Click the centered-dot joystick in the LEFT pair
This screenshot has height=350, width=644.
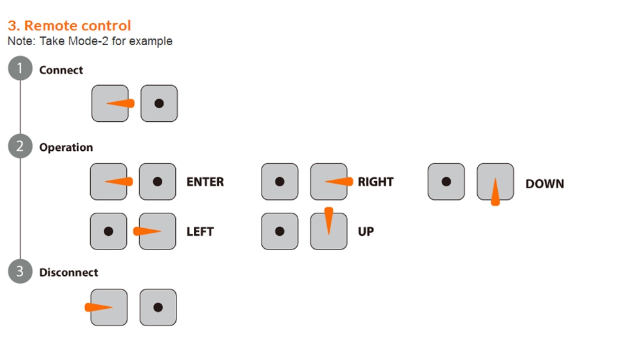[x=108, y=231]
